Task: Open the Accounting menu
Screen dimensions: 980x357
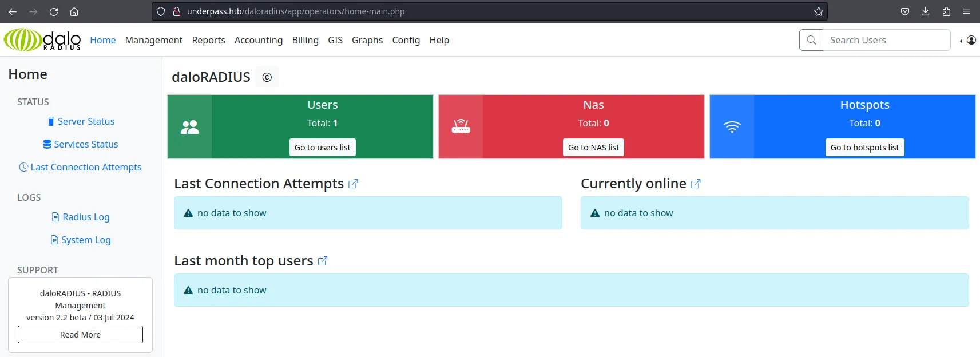Action: tap(259, 40)
